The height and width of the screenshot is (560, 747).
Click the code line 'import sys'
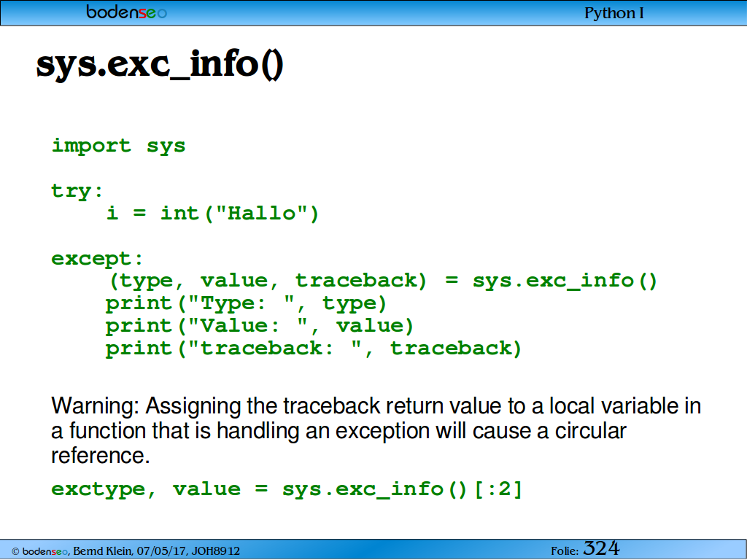point(119,146)
